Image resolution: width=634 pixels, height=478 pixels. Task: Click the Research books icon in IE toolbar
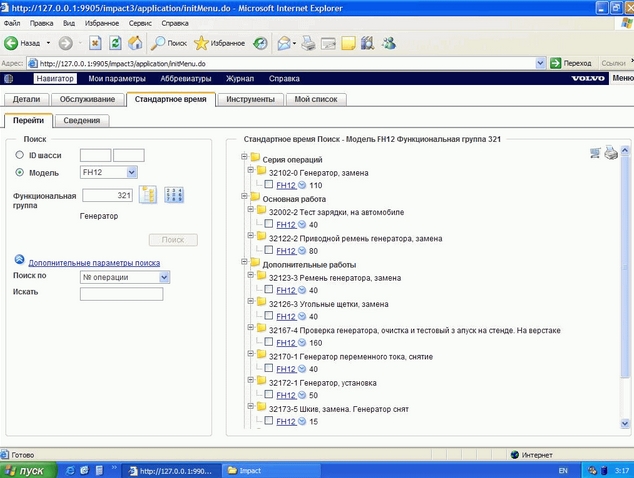pos(368,43)
